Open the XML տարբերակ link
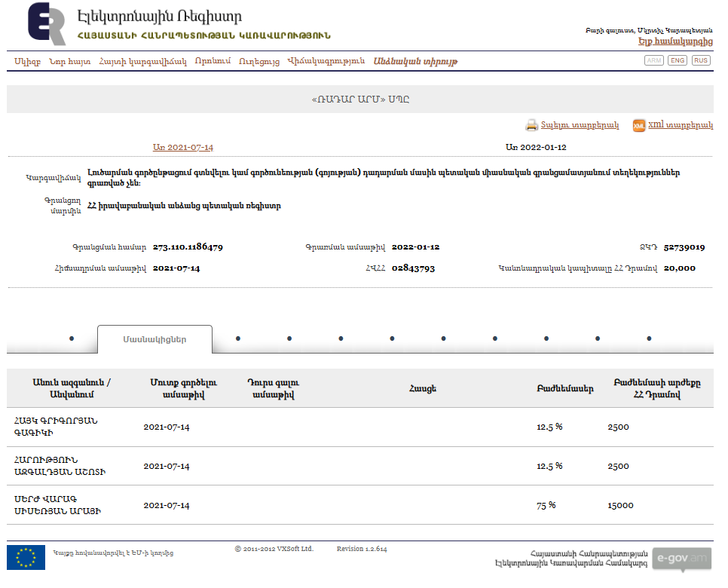The width and height of the screenshot is (728, 588). click(680, 126)
